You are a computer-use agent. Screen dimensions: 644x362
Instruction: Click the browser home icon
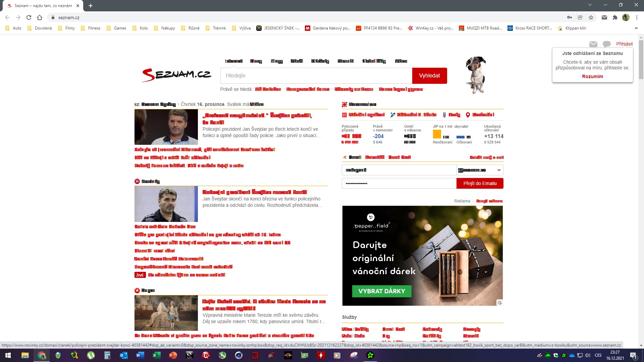click(40, 17)
